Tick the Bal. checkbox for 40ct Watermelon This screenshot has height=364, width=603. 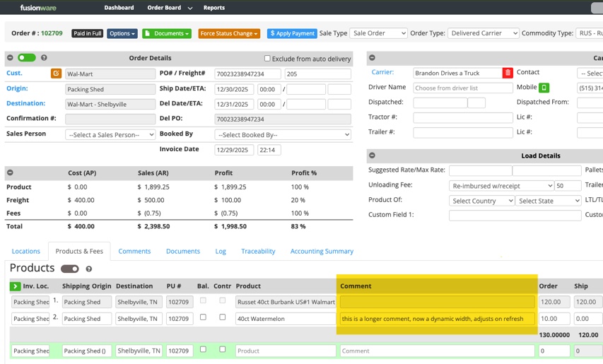coord(203,317)
